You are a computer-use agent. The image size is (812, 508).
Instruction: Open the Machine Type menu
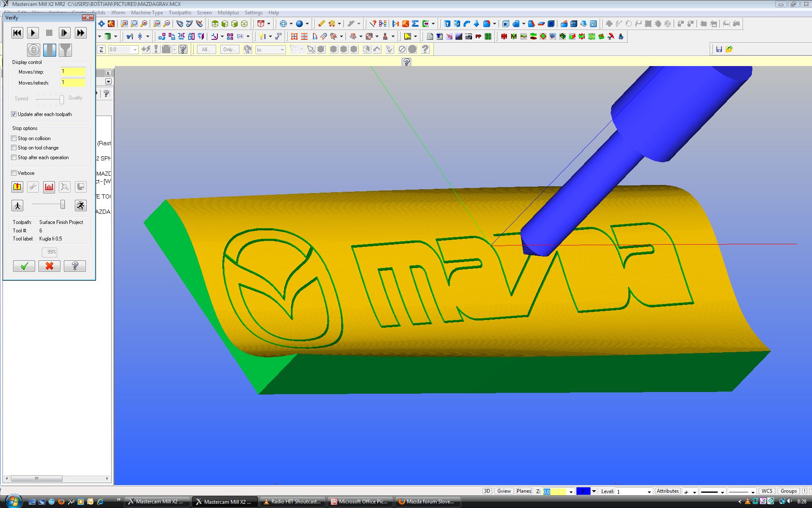click(x=147, y=13)
